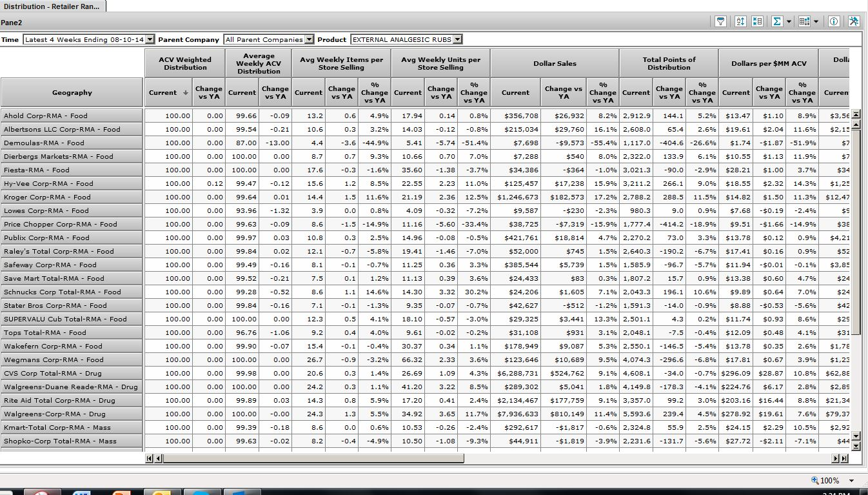Screen dimensions: 868x495
Task: Open the zoom level dropdown arrow
Action: click(x=851, y=481)
